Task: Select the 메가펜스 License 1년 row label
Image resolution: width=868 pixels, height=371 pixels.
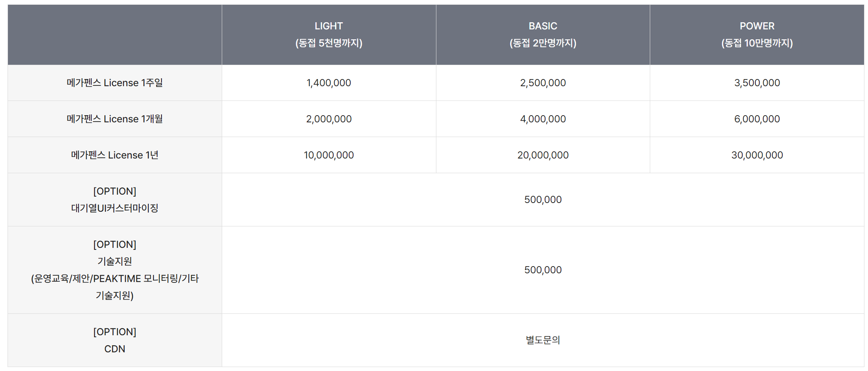Action: [115, 155]
